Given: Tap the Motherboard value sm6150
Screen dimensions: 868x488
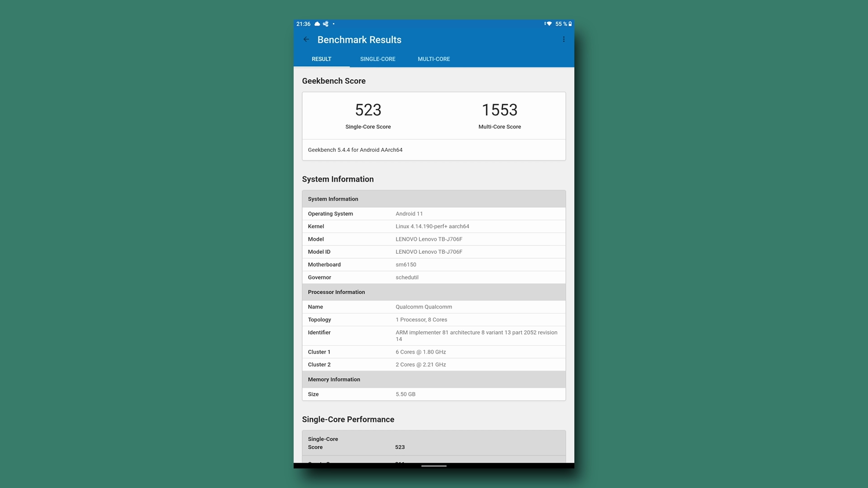Looking at the screenshot, I should (406, 265).
